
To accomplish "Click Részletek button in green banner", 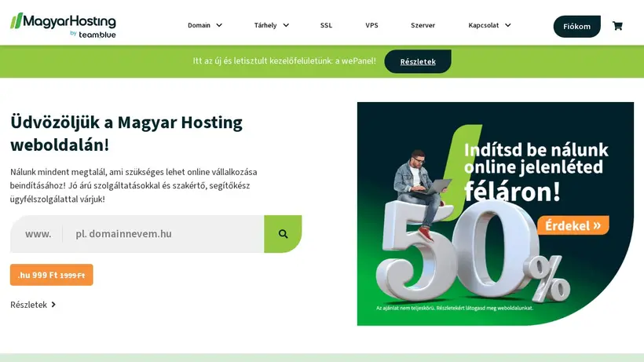I will (x=418, y=61).
